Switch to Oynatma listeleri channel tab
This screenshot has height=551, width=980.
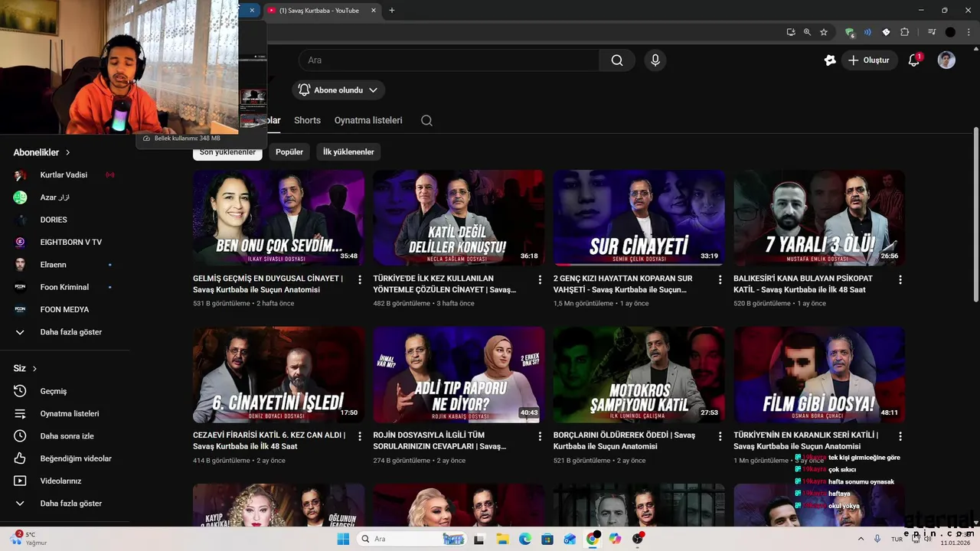[x=368, y=120]
